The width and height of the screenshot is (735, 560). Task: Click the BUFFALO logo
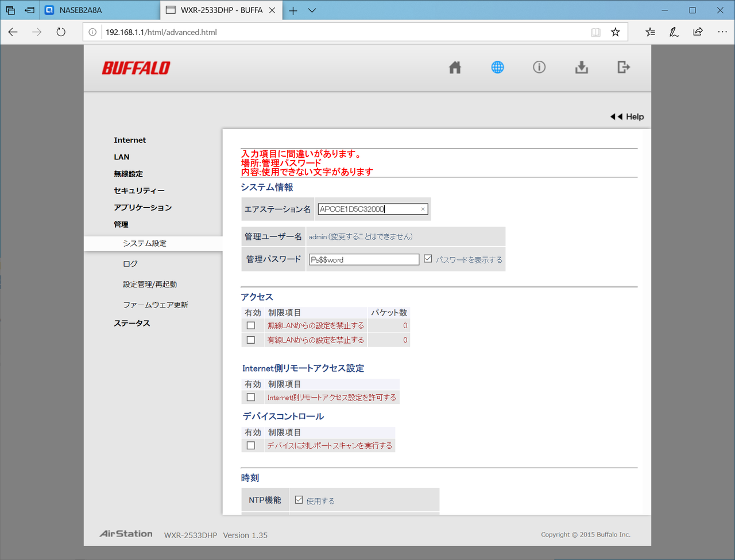(x=136, y=68)
